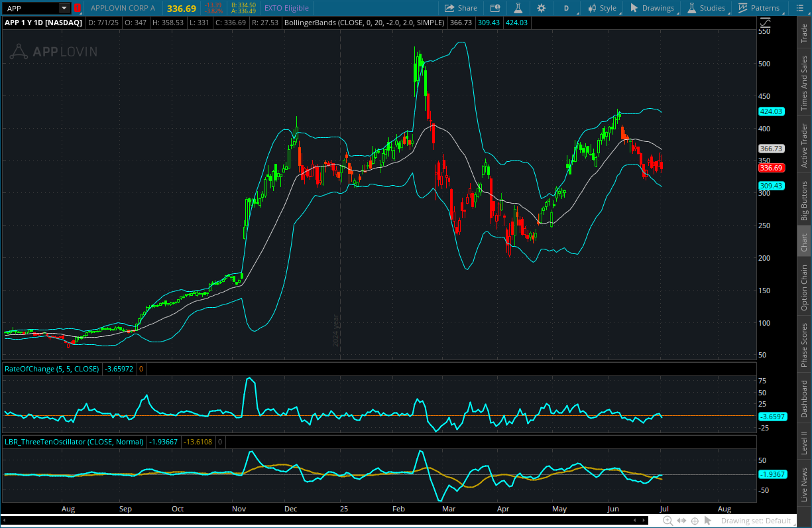This screenshot has height=528, width=812.
Task: Switch to the Active Trader side tab
Action: 804,145
